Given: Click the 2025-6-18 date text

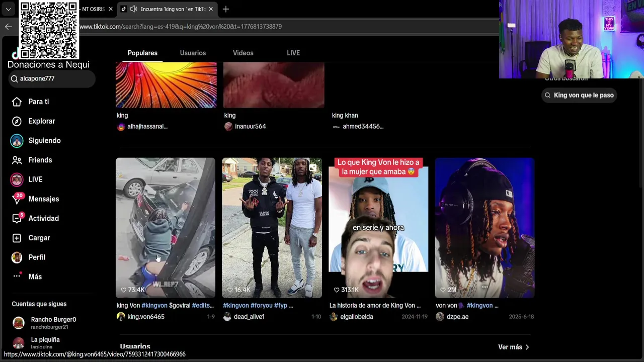Looking at the screenshot, I should [521, 317].
